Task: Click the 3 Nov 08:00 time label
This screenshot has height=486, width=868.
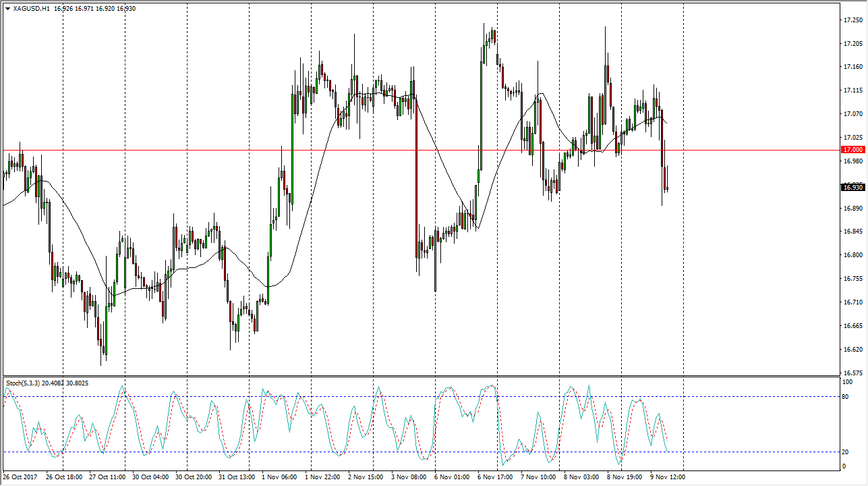Action: click(x=408, y=477)
